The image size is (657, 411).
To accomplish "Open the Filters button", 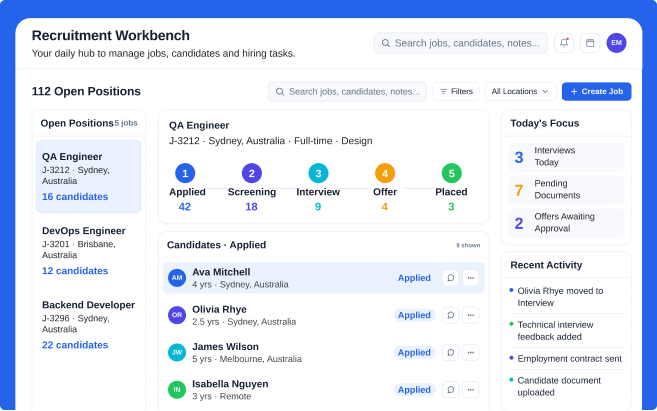I will (x=456, y=91).
